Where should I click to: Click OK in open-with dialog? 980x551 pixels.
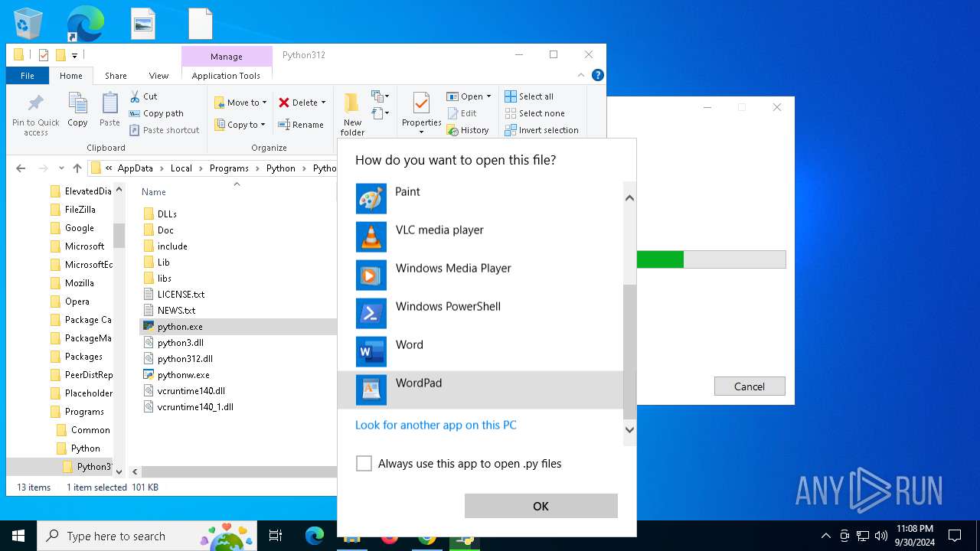(541, 506)
